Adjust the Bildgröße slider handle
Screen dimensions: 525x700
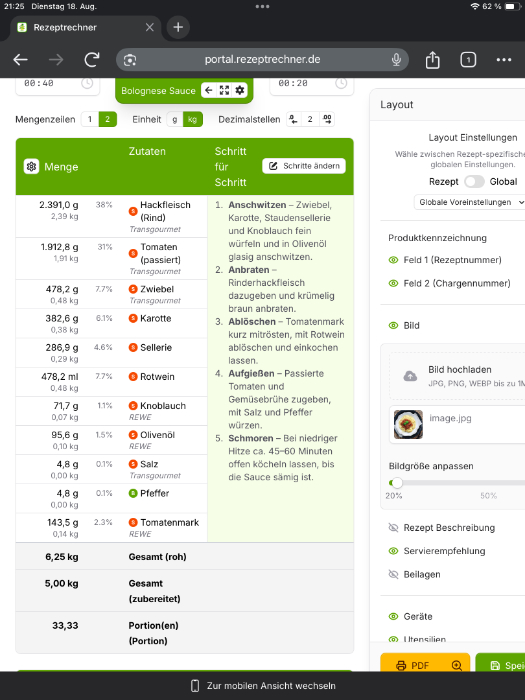397,483
